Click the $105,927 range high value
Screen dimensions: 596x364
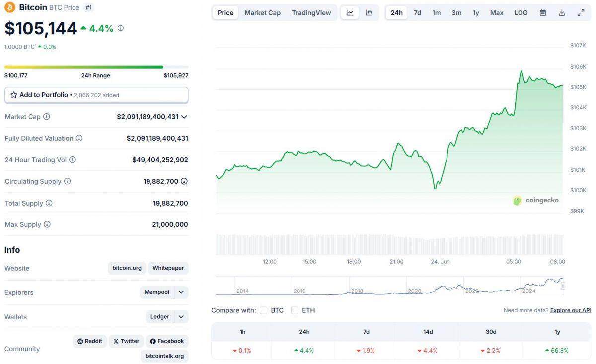[176, 75]
